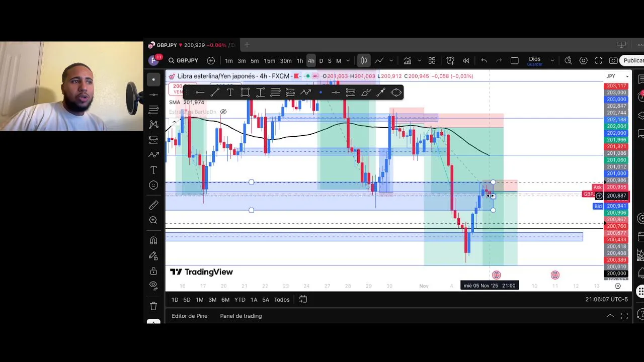This screenshot has height=362, width=644.
Task: Select the 1h timeframe
Action: coord(300,61)
